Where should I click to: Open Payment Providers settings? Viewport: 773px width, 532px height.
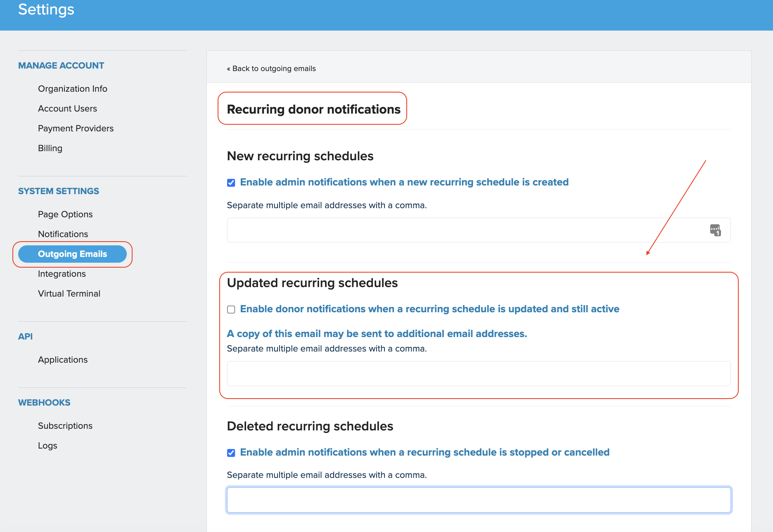click(x=76, y=128)
